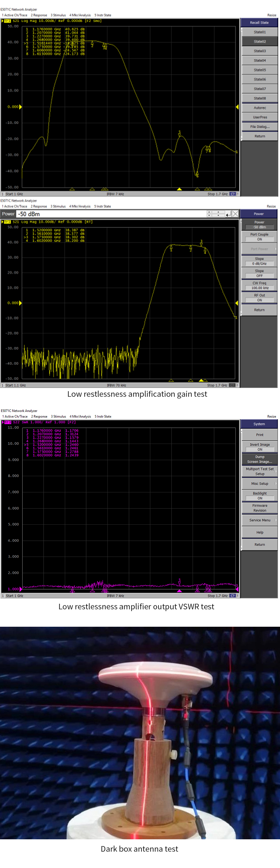Toggle the Invert Image option

(x=259, y=447)
